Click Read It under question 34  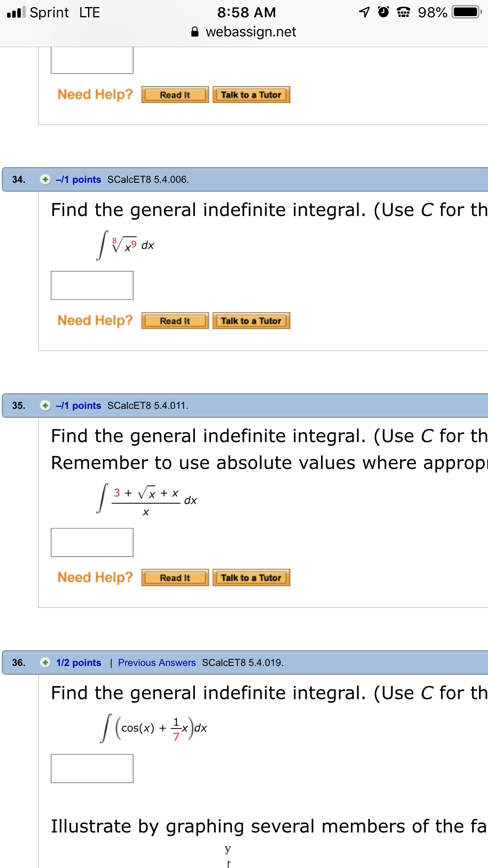(x=175, y=321)
